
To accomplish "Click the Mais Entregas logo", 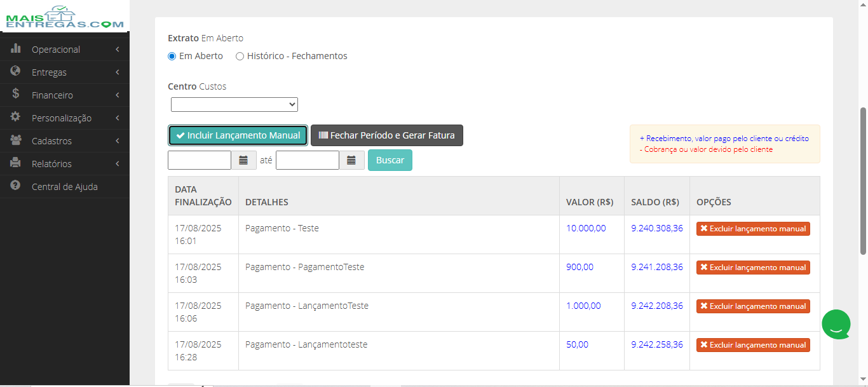I will pyautogui.click(x=65, y=17).
